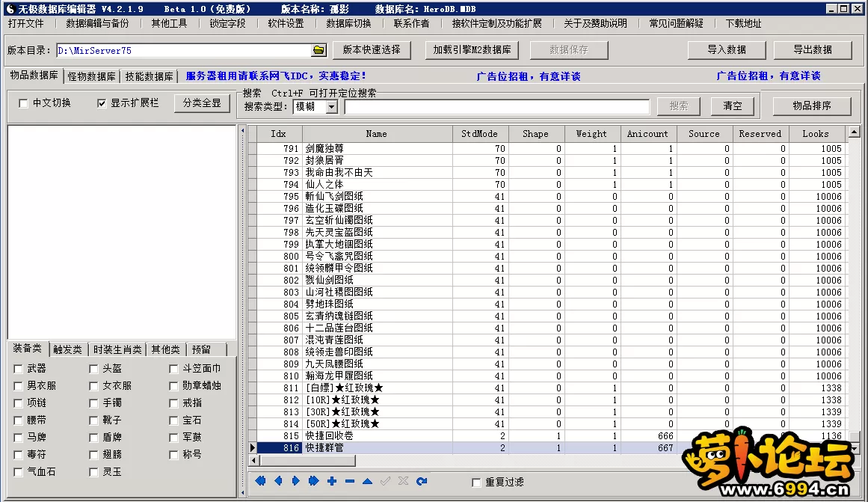Open the 搜索类型 dropdown
The width and height of the screenshot is (868, 502).
[332, 106]
